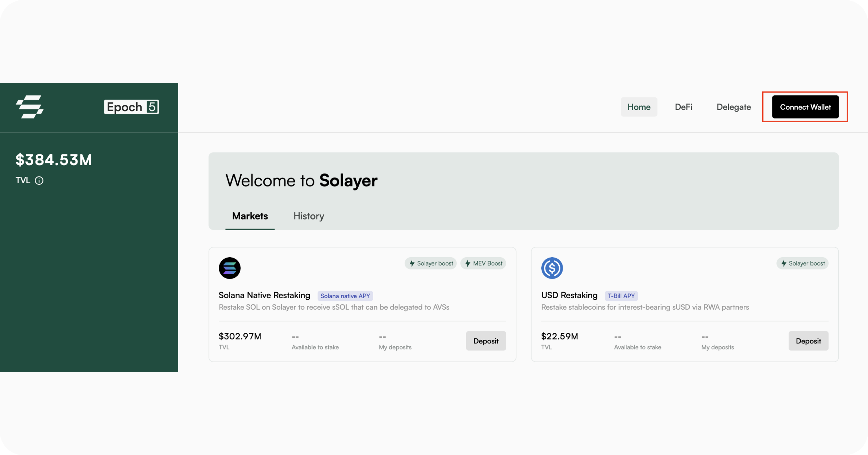Click the 'Restake SOL on Solayer' description
868x455 pixels.
pos(334,307)
